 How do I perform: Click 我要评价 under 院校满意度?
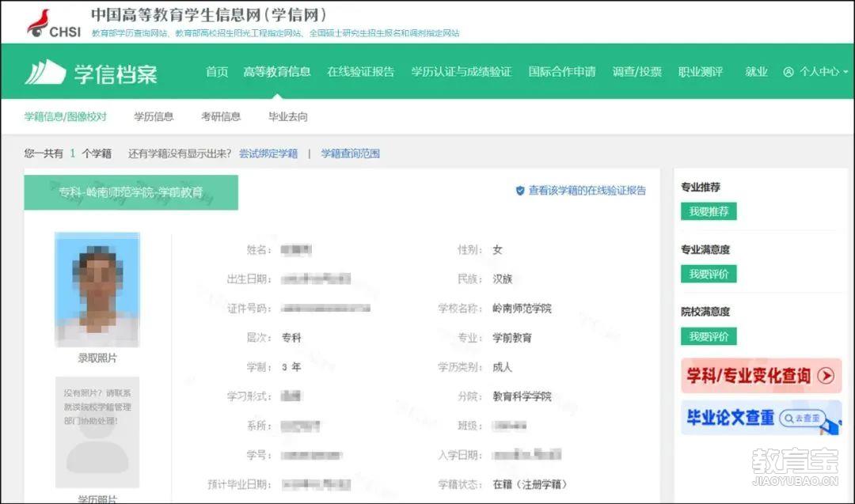[709, 337]
